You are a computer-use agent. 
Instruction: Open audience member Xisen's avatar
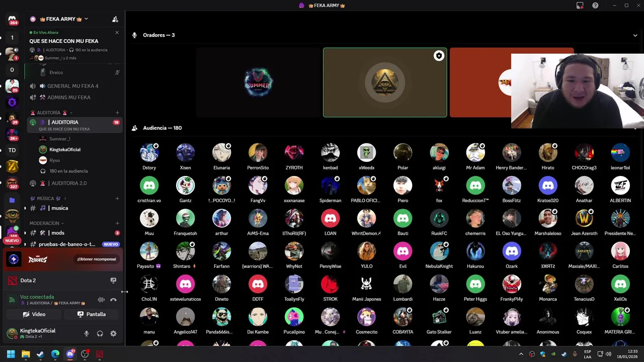185,153
